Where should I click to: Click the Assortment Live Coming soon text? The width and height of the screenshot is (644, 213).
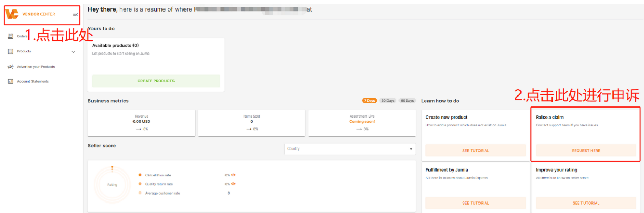point(362,121)
